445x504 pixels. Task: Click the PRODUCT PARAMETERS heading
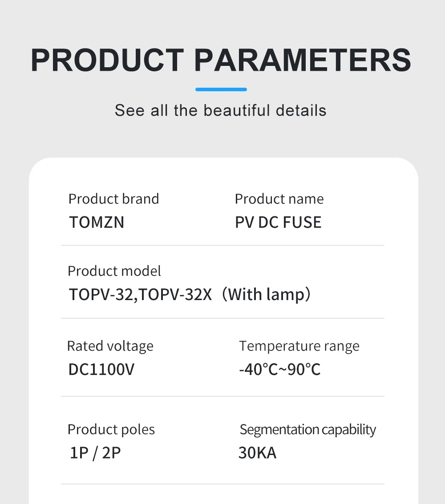[x=221, y=60]
